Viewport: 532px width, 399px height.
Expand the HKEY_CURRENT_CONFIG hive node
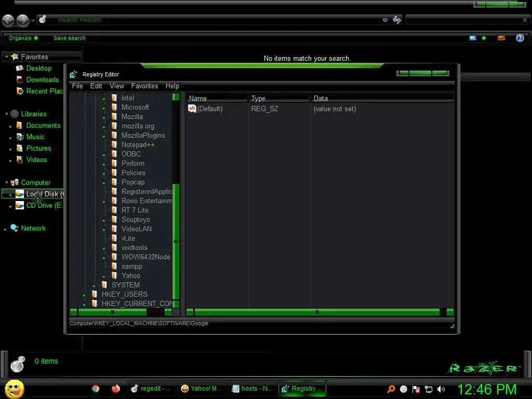(x=84, y=304)
